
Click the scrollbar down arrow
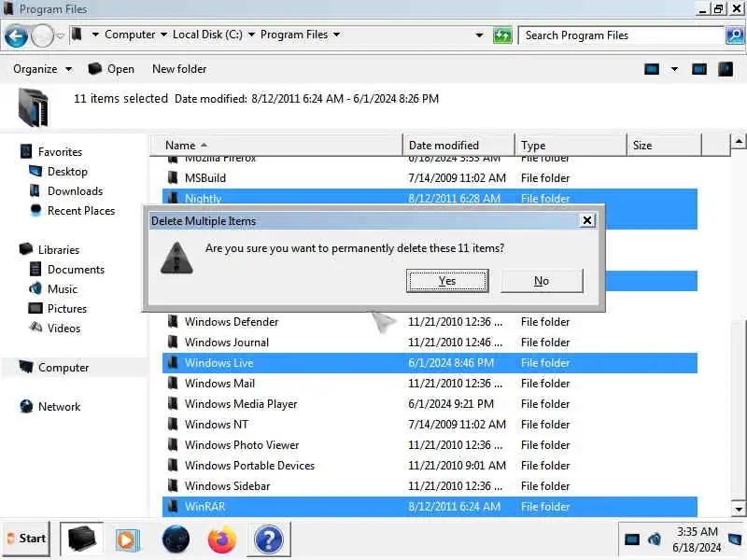[738, 509]
